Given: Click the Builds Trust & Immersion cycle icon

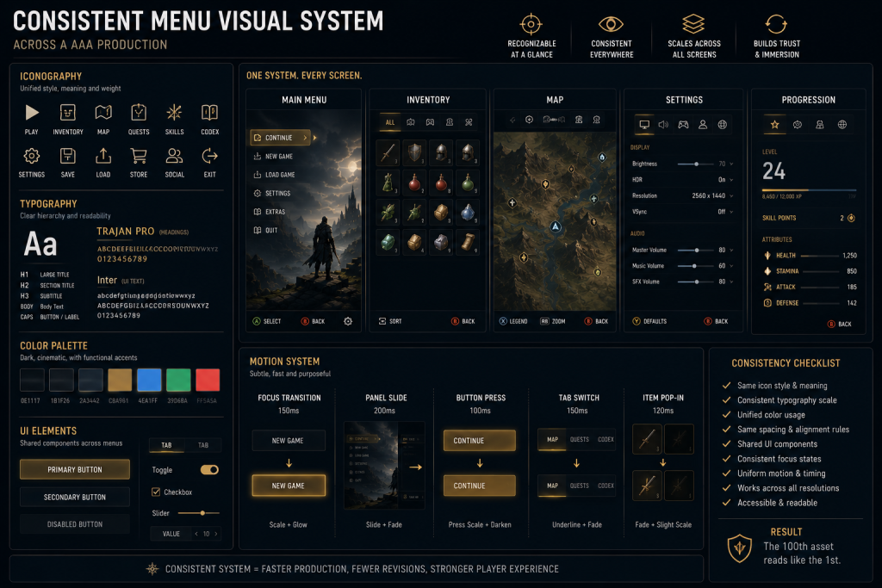Looking at the screenshot, I should (x=776, y=24).
